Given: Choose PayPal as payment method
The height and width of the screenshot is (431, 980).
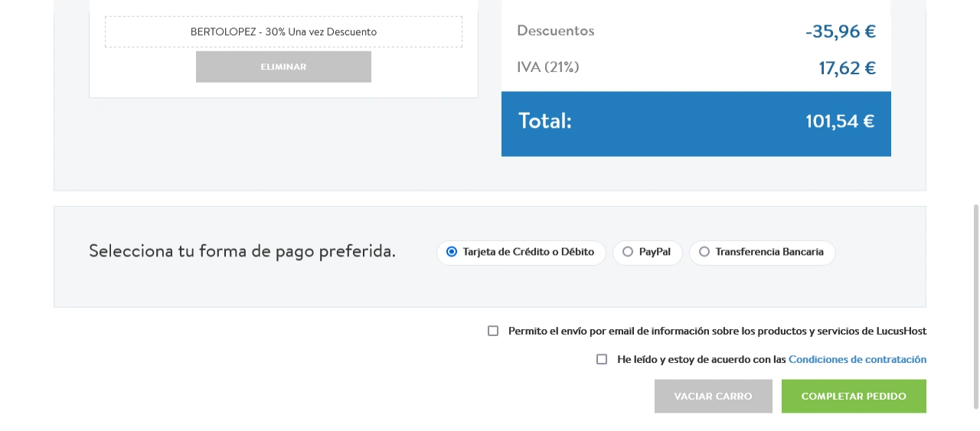Looking at the screenshot, I should click(647, 252).
